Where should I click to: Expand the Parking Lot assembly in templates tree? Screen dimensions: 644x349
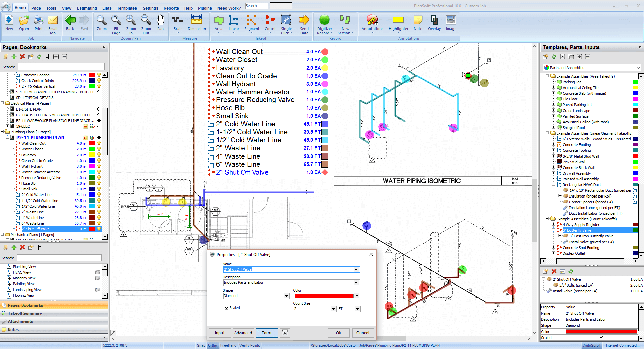[x=553, y=82]
